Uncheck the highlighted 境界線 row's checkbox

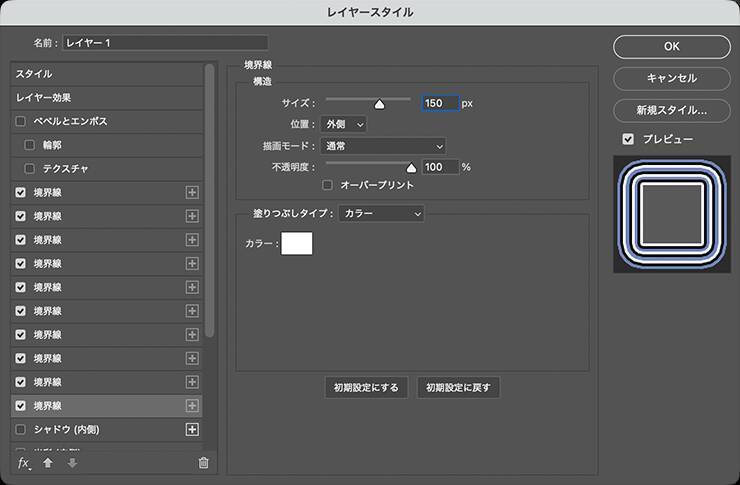(x=20, y=406)
